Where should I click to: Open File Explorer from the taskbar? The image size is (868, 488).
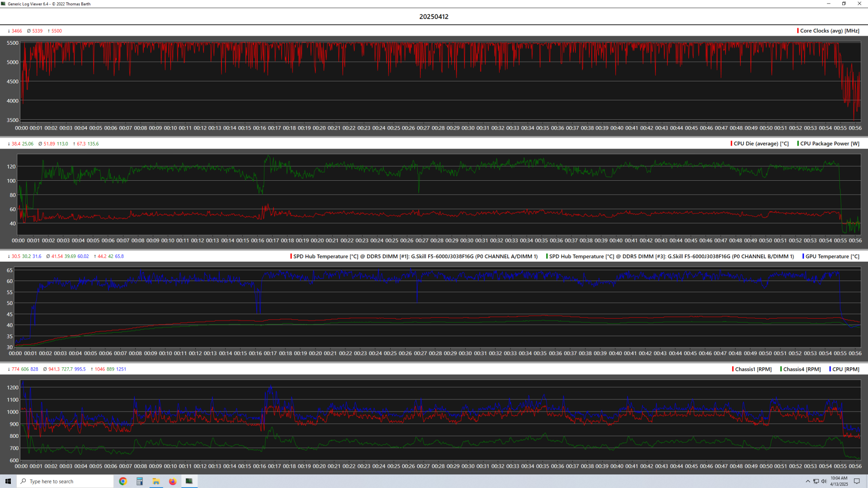coord(156,481)
